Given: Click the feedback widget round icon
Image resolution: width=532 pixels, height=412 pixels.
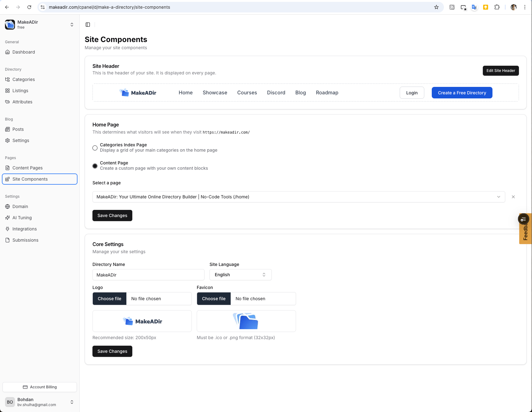Looking at the screenshot, I should 523,219.
